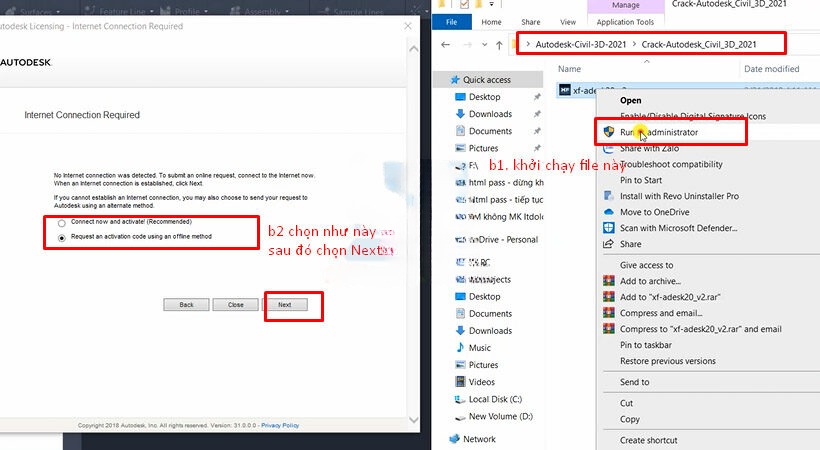
Task: Click Next in Autodesk Licensing dialog
Action: (285, 305)
